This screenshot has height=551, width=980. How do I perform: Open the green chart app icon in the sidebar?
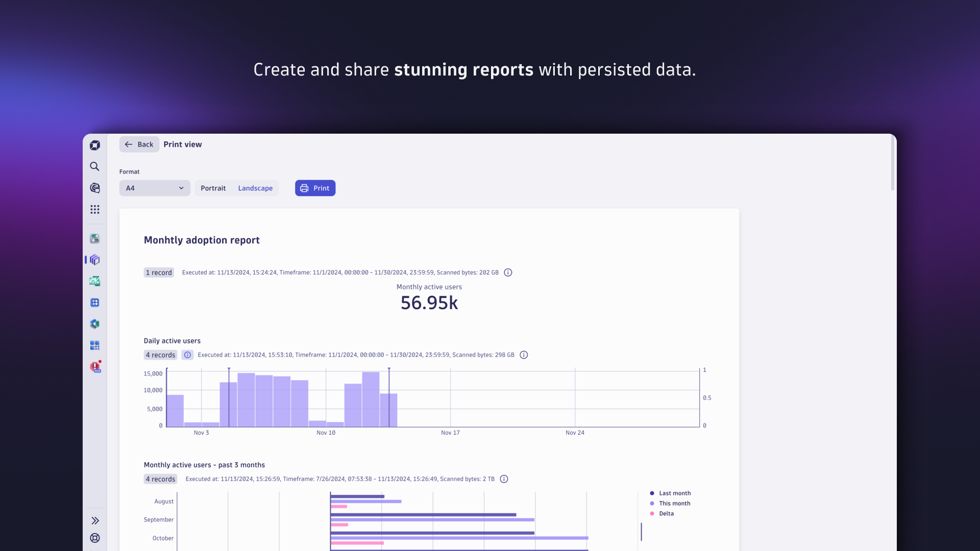click(95, 281)
